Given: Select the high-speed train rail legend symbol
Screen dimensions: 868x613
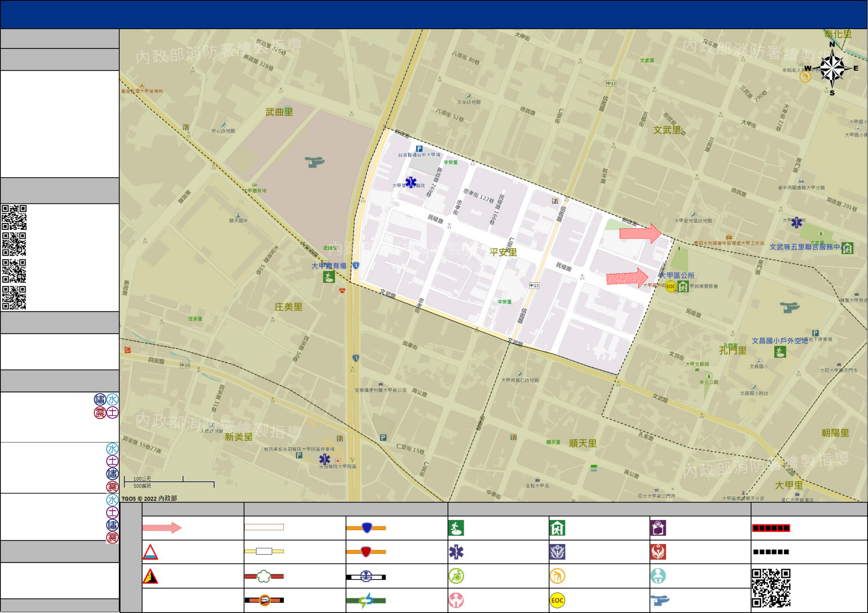Looking at the screenshot, I should coord(264,600).
